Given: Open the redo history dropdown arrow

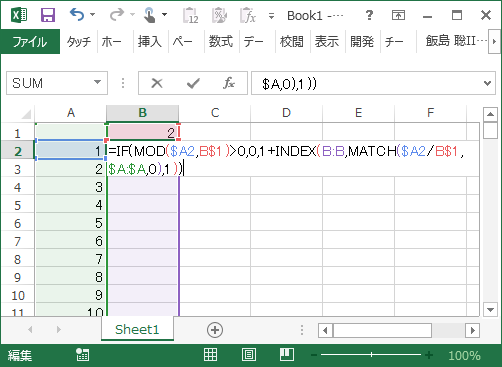Looking at the screenshot, I should [132, 15].
